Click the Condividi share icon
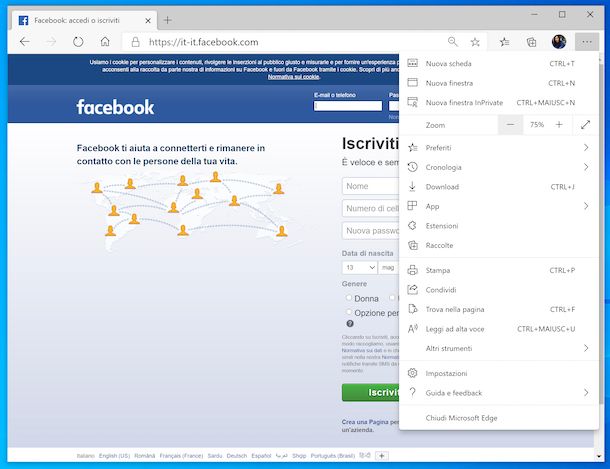Image resolution: width=610 pixels, height=469 pixels. pyautogui.click(x=412, y=289)
